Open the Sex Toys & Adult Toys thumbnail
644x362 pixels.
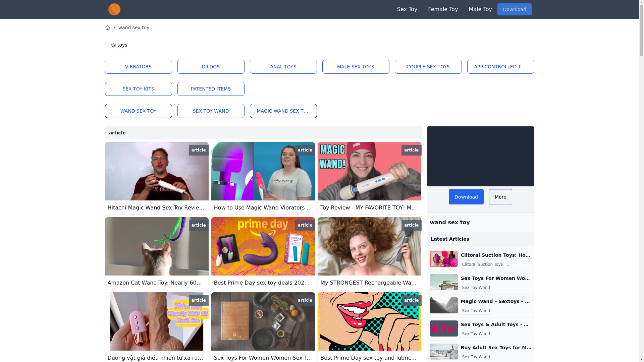[x=443, y=328]
